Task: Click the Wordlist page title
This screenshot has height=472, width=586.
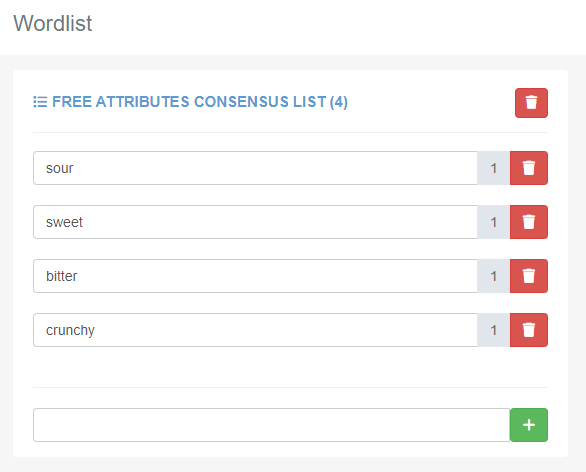Action: (53, 23)
